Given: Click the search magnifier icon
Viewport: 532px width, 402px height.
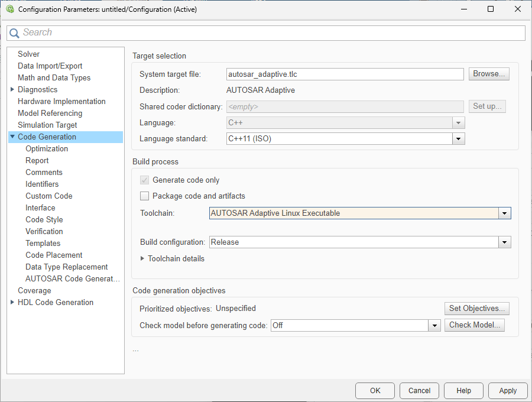Looking at the screenshot, I should click(15, 33).
